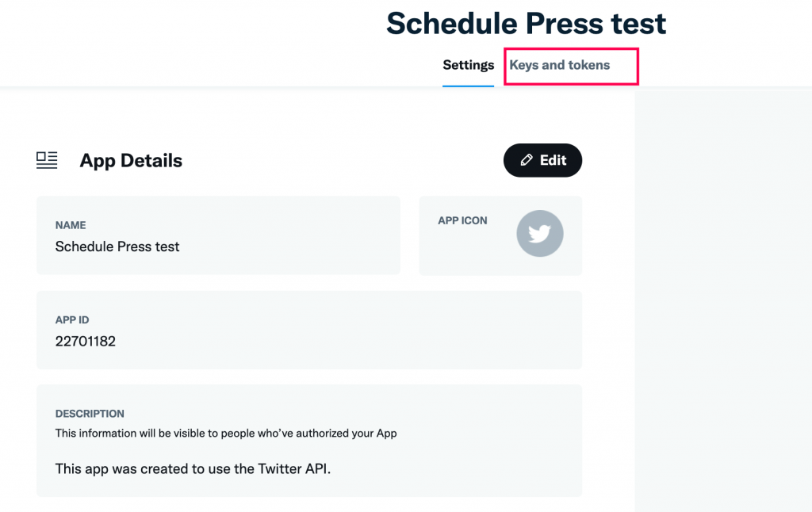Click the App Details heading
This screenshot has width=812, height=512.
click(131, 161)
